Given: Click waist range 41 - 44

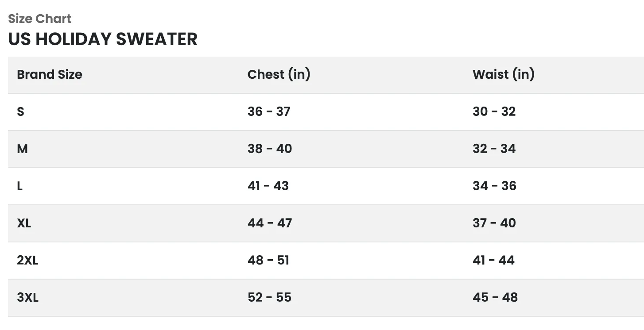Looking at the screenshot, I should (493, 260).
